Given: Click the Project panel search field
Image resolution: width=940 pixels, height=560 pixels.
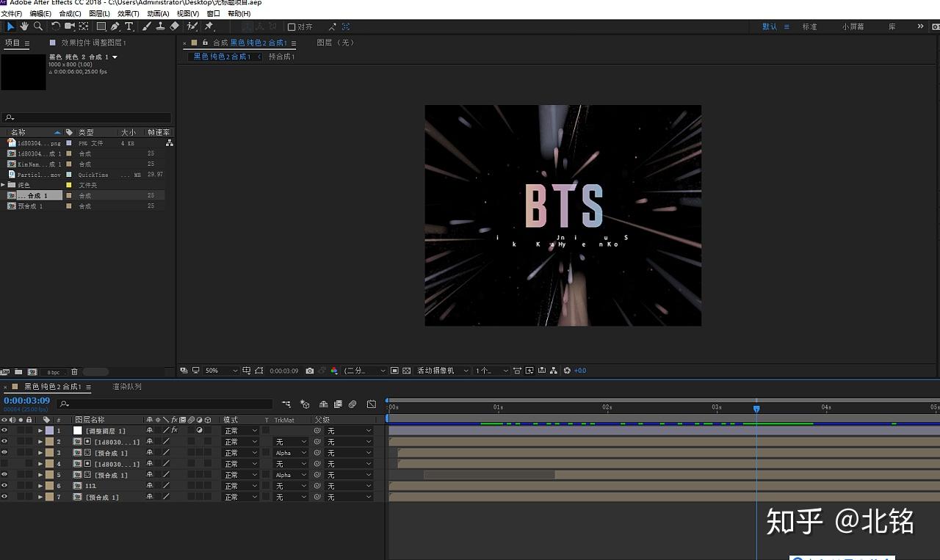Looking at the screenshot, I should [x=87, y=117].
